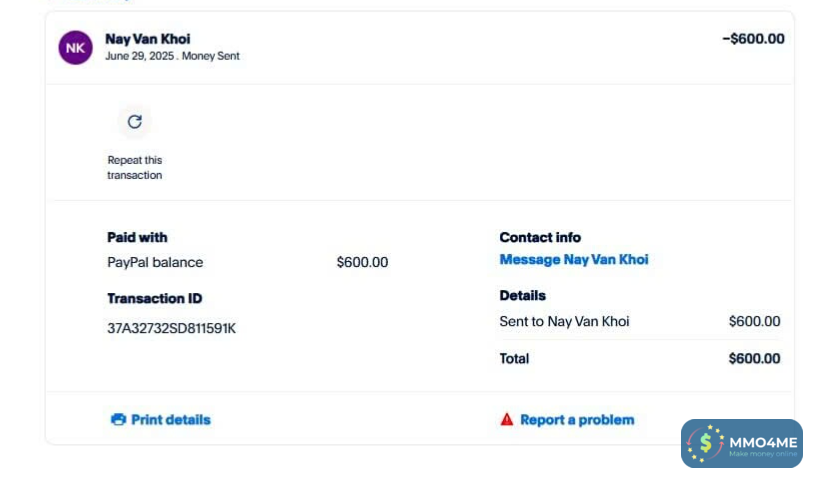Click the Contact info heading
Screen dimensions: 817x477
point(540,238)
